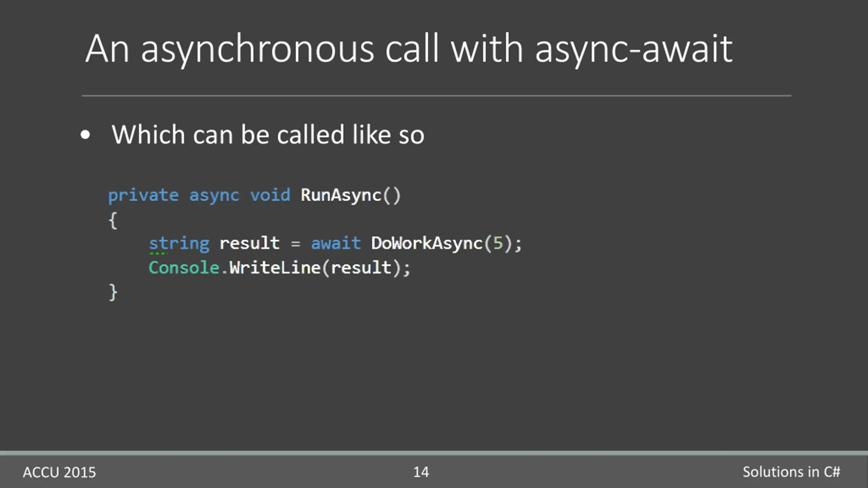Viewport: 868px width, 488px height.
Task: Click the bullet text 'Which can be called like so'
Action: click(268, 135)
